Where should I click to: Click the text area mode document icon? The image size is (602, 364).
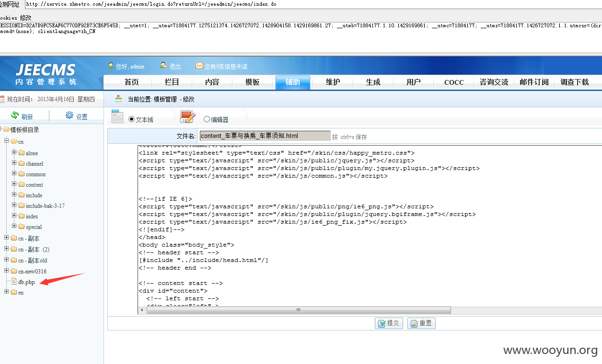pyautogui.click(x=117, y=116)
